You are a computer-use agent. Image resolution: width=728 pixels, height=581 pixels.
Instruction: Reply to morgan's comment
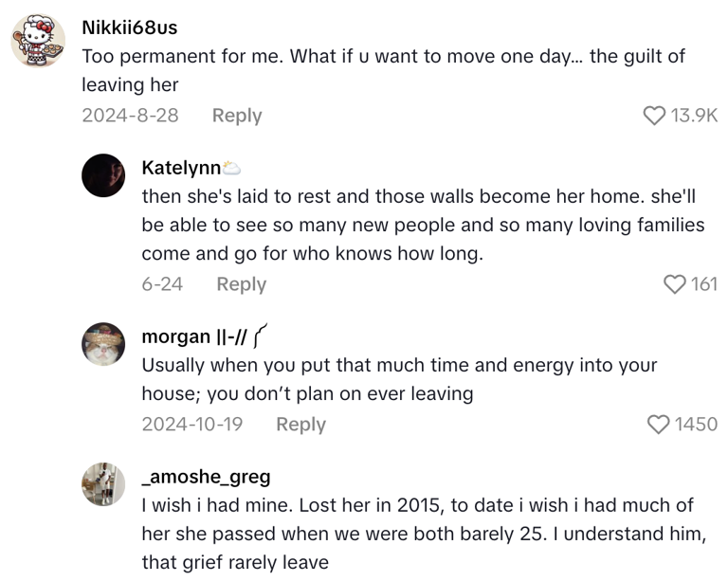300,425
